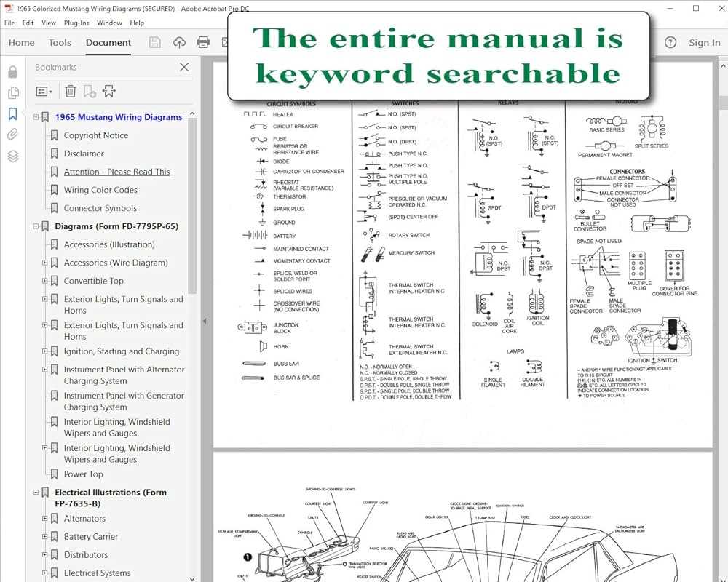Click the New Bookmark icon
The width and height of the screenshot is (728, 582).
[x=90, y=92]
